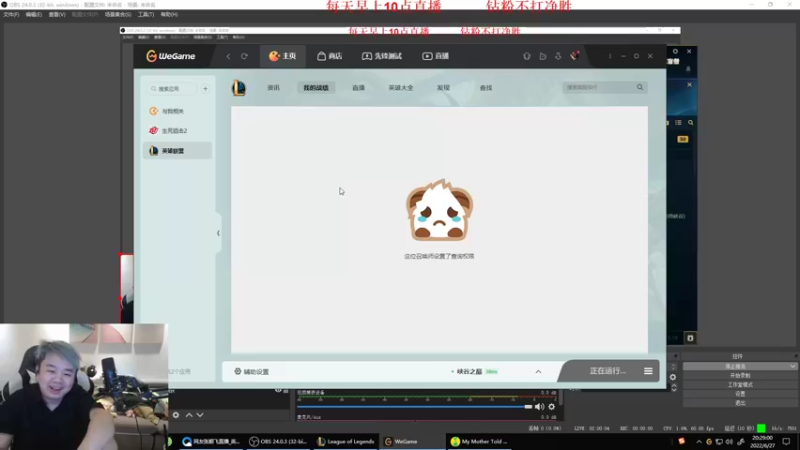Open WeGame more options vertical dots
This screenshot has height=450, width=800.
point(610,56)
